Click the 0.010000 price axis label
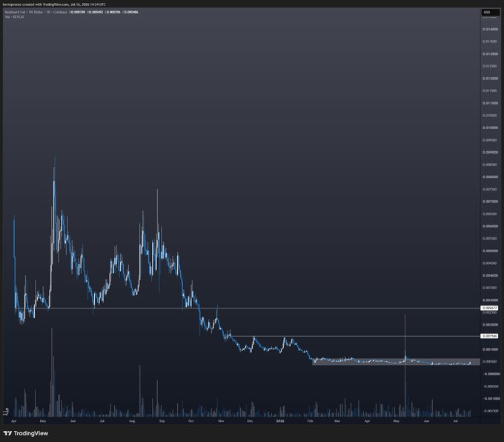The image size is (504, 442). [490, 128]
